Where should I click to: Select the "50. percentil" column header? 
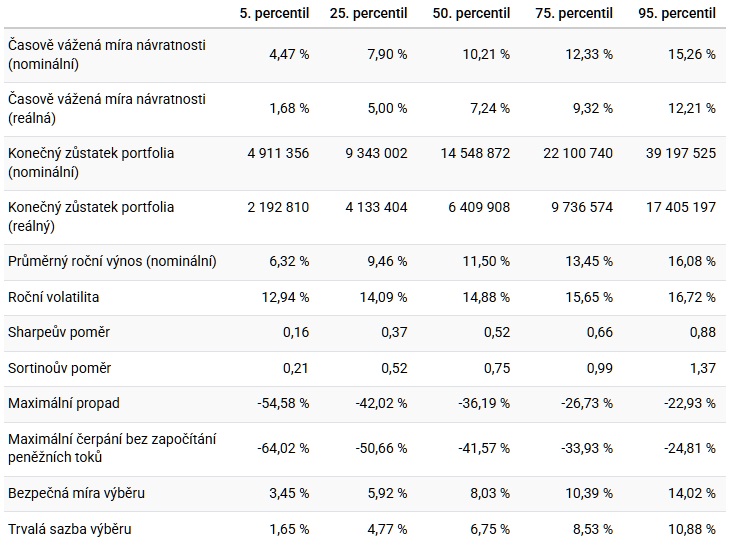471,13
